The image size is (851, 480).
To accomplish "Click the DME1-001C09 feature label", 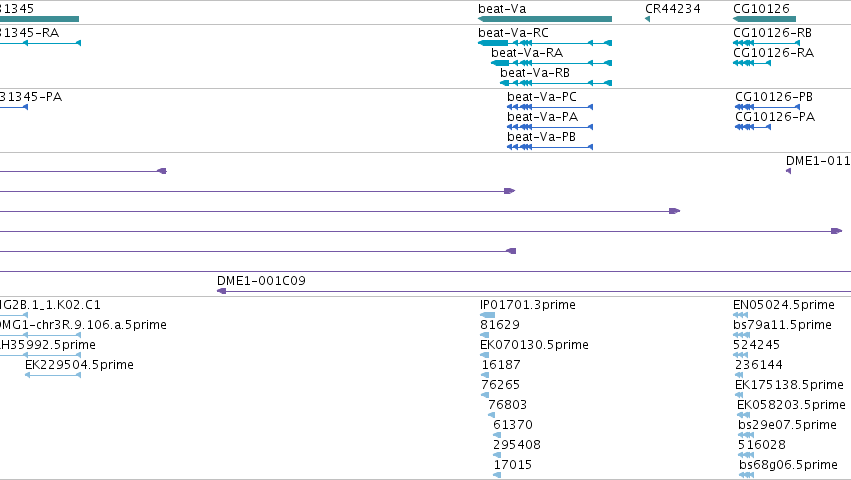I will pos(261,281).
